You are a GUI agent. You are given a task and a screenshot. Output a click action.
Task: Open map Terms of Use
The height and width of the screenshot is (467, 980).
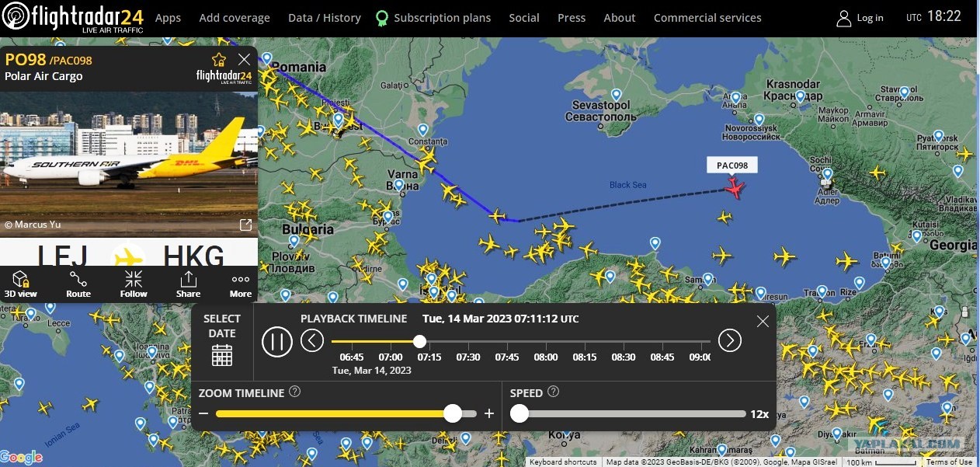(x=949, y=462)
